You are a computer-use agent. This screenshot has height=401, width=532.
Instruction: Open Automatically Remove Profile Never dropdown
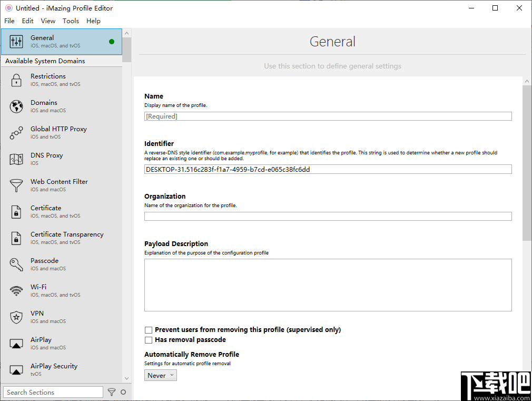pyautogui.click(x=161, y=375)
